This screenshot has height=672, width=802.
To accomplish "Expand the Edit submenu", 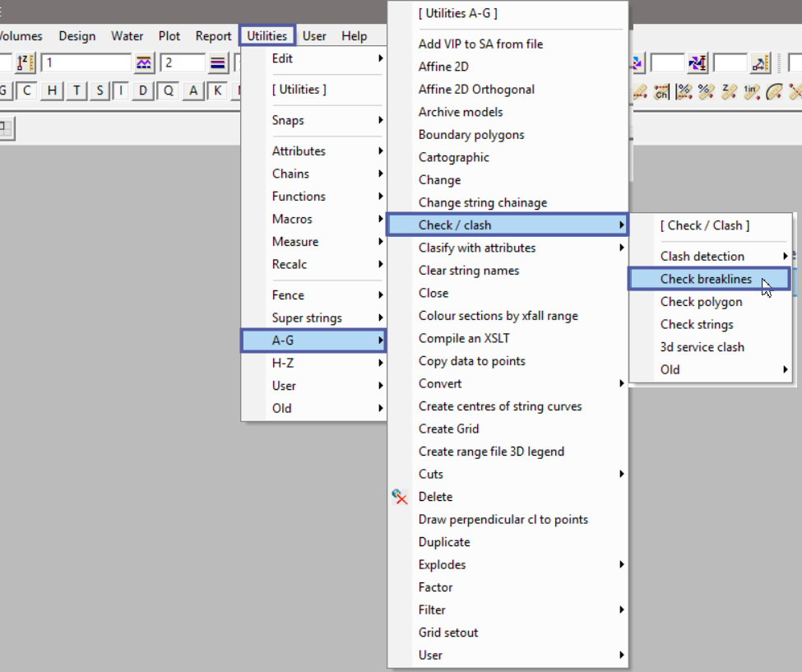I will coord(314,58).
